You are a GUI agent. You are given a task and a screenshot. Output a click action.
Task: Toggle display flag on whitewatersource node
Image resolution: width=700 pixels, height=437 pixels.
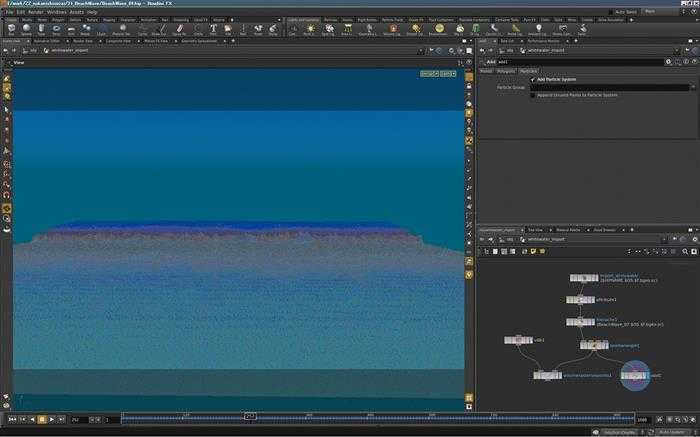[559, 376]
